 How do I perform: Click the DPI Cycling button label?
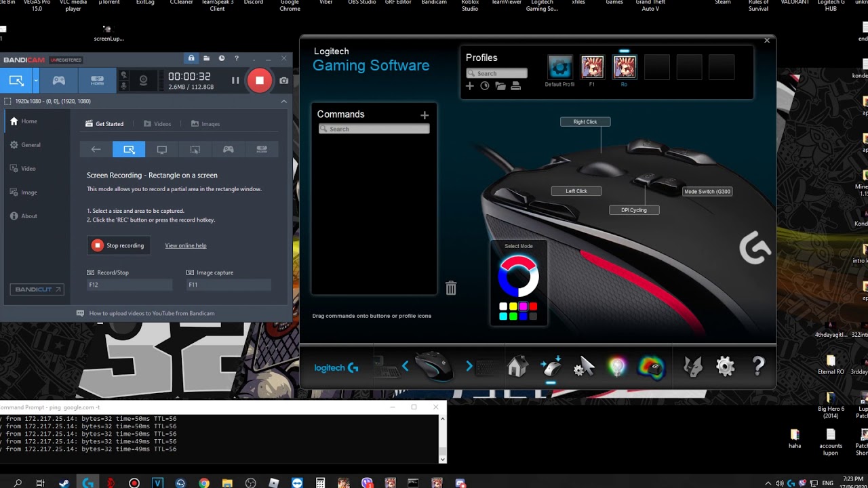[x=634, y=210]
